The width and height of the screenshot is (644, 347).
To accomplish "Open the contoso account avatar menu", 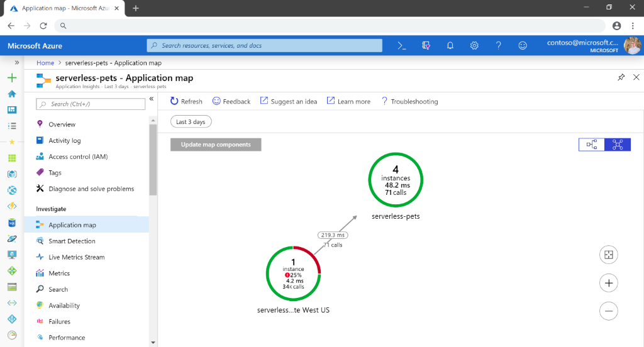I will [631, 46].
